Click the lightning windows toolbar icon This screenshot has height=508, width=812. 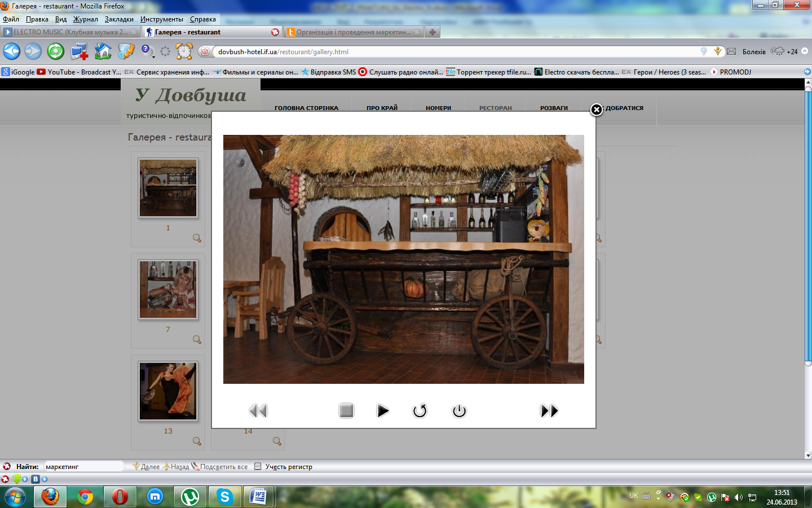[x=126, y=51]
